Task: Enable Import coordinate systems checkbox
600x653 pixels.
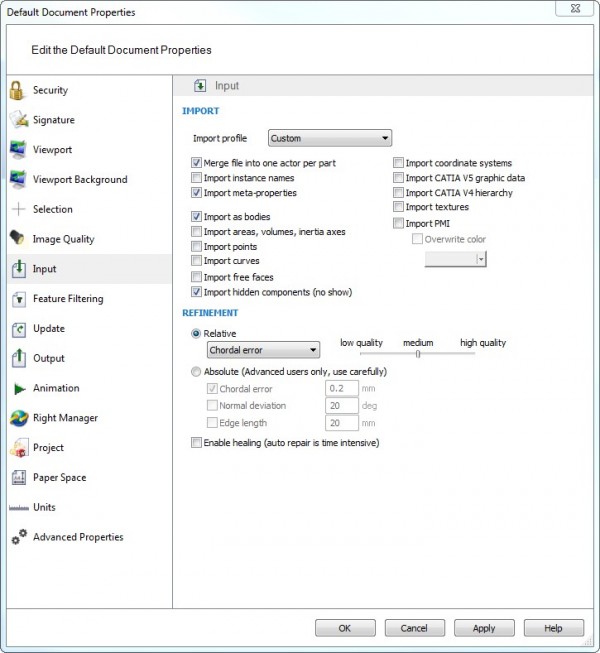Action: click(398, 163)
